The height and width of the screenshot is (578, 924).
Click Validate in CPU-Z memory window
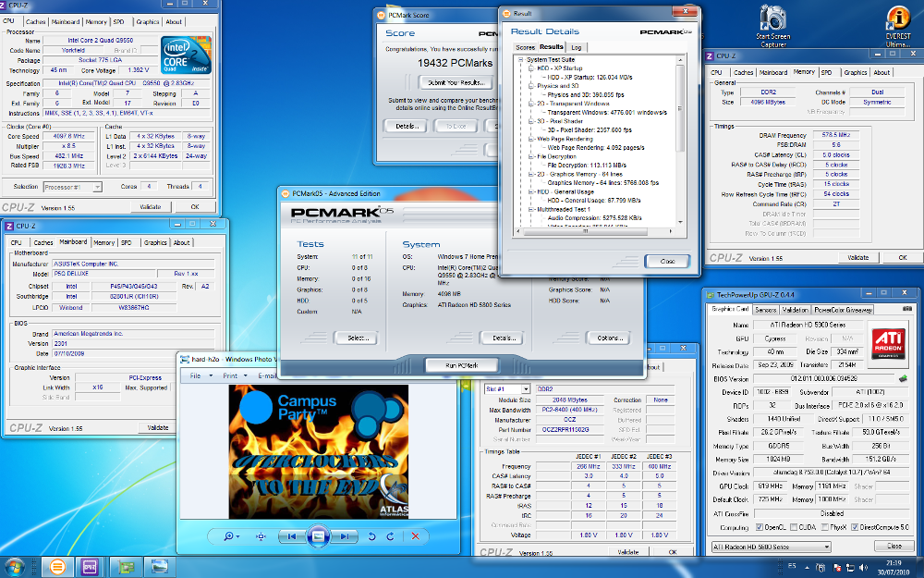[x=858, y=258]
